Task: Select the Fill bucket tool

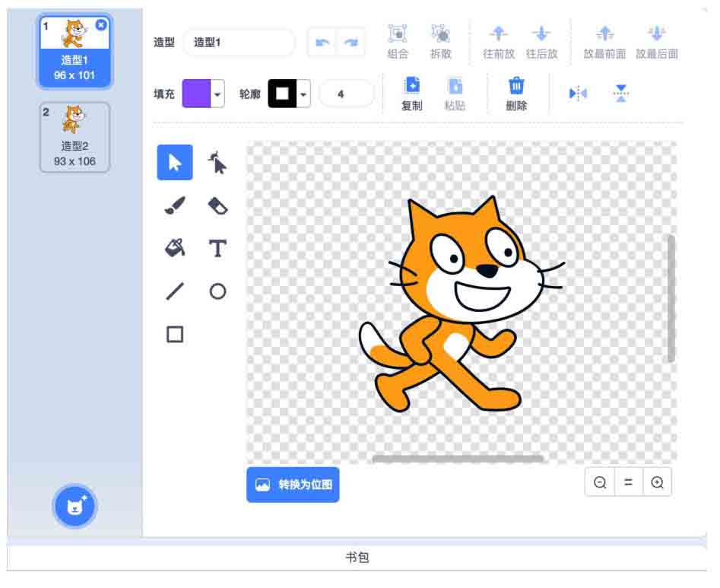Action: click(175, 248)
